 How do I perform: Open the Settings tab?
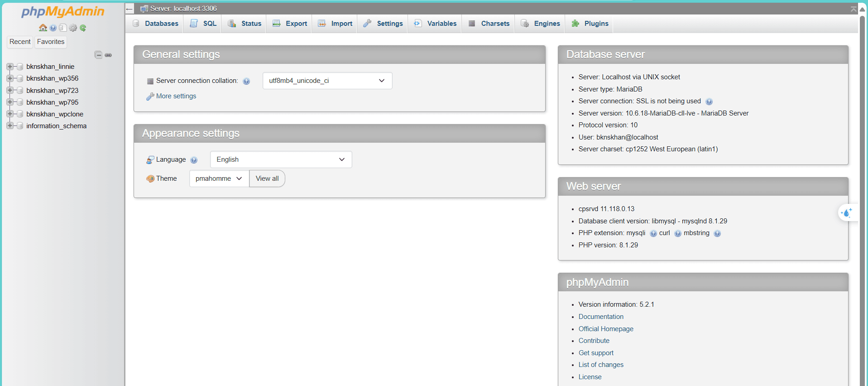(x=383, y=24)
